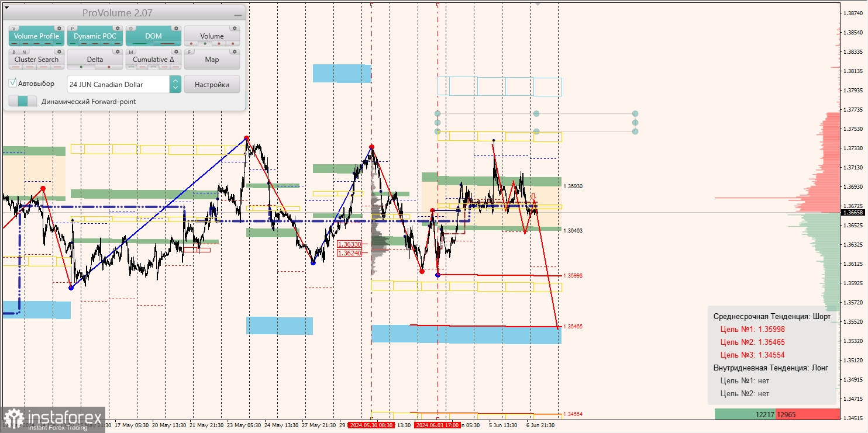Click the M hotkey badge on Cumulative Δ
The width and height of the screenshot is (868, 433).
[x=131, y=52]
